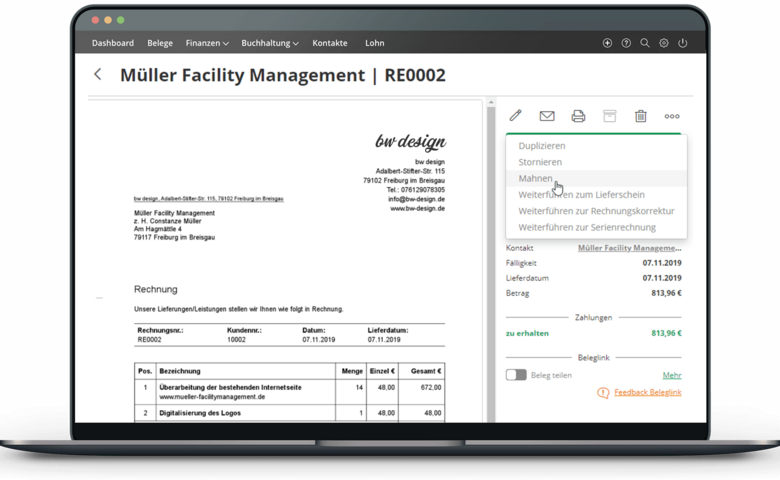Open help via question mark icon
Image resolution: width=780 pixels, height=480 pixels.
(x=626, y=44)
